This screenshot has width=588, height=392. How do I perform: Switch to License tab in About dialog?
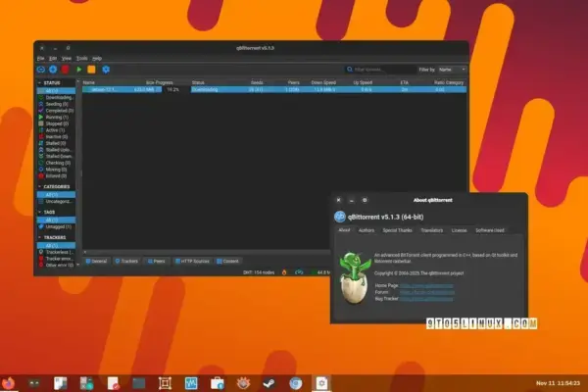[459, 230]
